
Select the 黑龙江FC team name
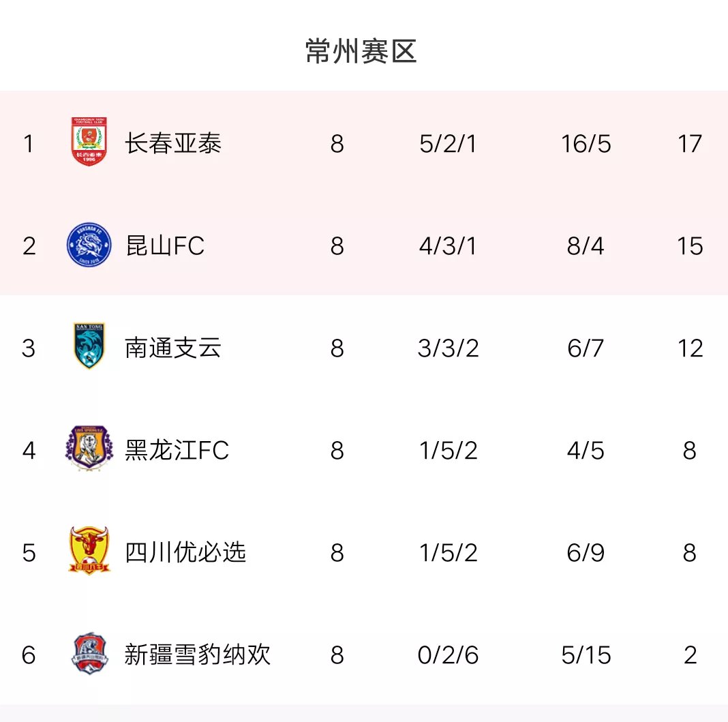click(x=177, y=451)
